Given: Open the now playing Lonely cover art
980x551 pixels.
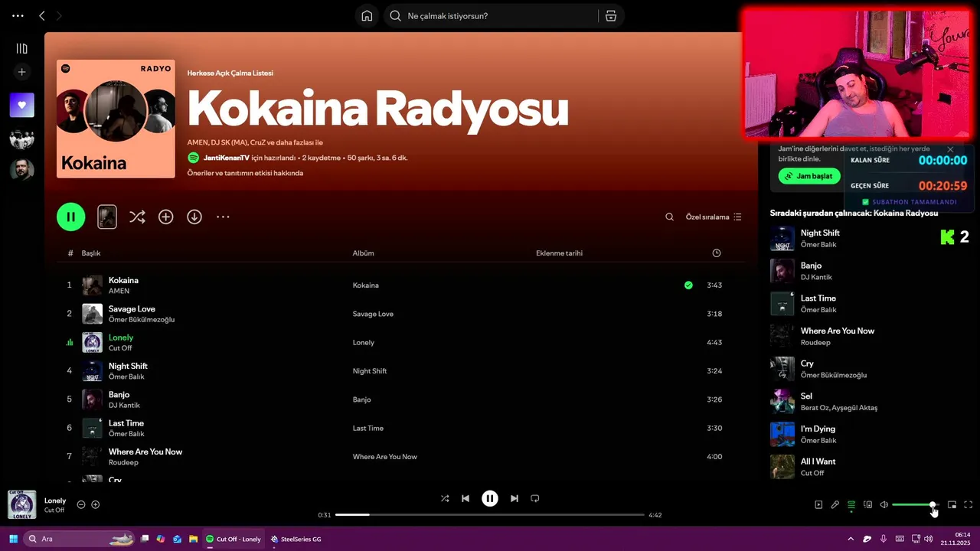Looking at the screenshot, I should 22,504.
